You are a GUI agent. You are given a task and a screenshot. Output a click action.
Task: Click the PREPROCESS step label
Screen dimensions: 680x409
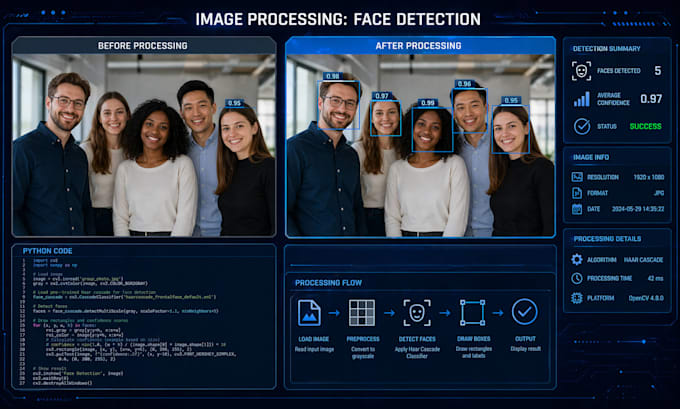point(363,339)
